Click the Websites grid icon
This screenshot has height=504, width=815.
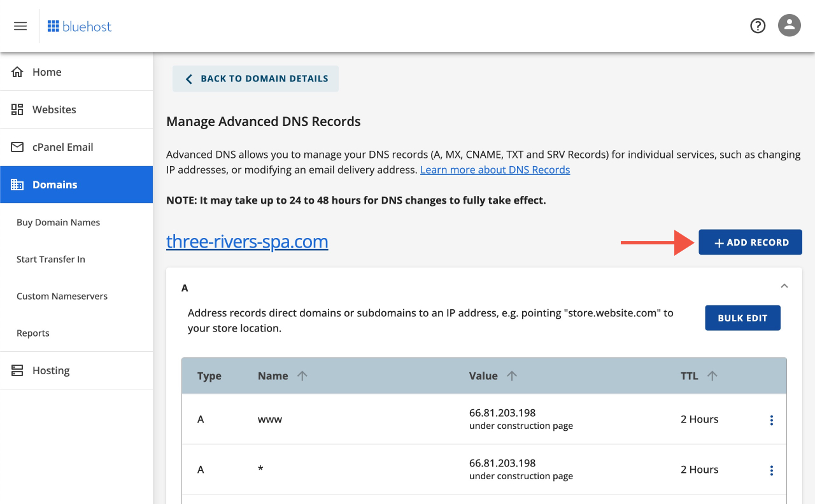pos(17,109)
